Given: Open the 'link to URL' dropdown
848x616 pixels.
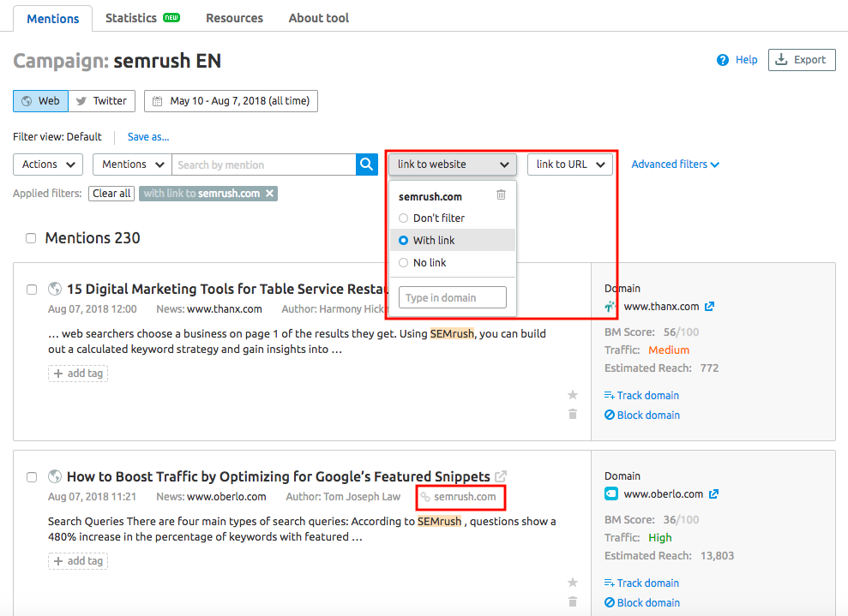Looking at the screenshot, I should pyautogui.click(x=570, y=164).
